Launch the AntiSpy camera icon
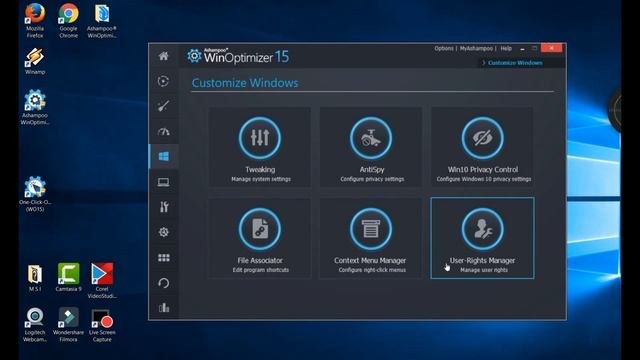 click(x=371, y=138)
